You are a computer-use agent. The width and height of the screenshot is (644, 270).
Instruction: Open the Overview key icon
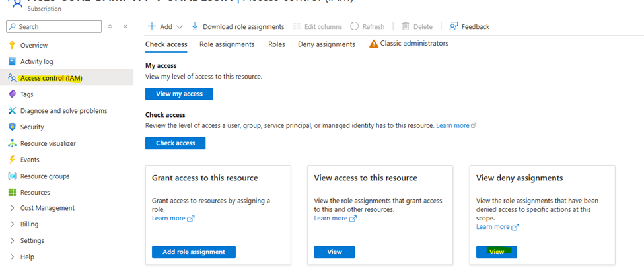(x=12, y=45)
